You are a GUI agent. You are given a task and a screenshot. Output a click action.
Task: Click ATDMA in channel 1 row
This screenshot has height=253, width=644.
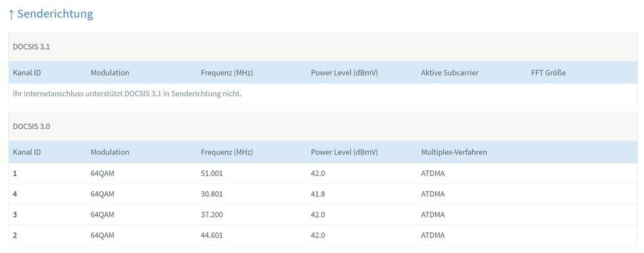click(433, 174)
